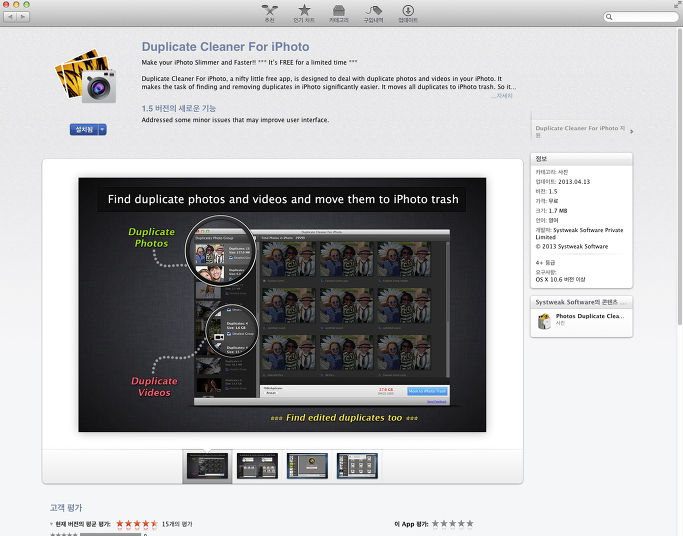Select the fourth screenshot thumbnail

point(357,466)
